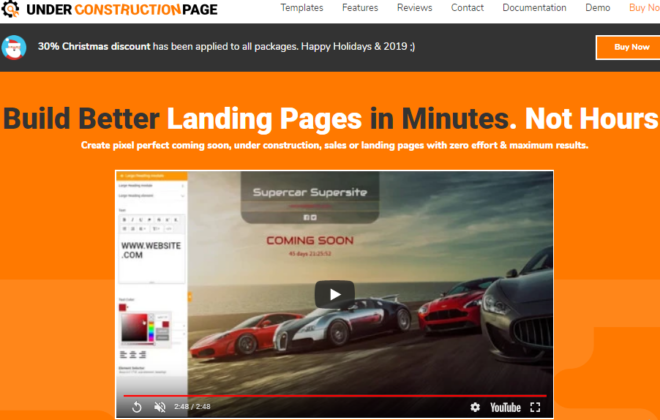Click the left align icon in video editor

tap(123, 355)
